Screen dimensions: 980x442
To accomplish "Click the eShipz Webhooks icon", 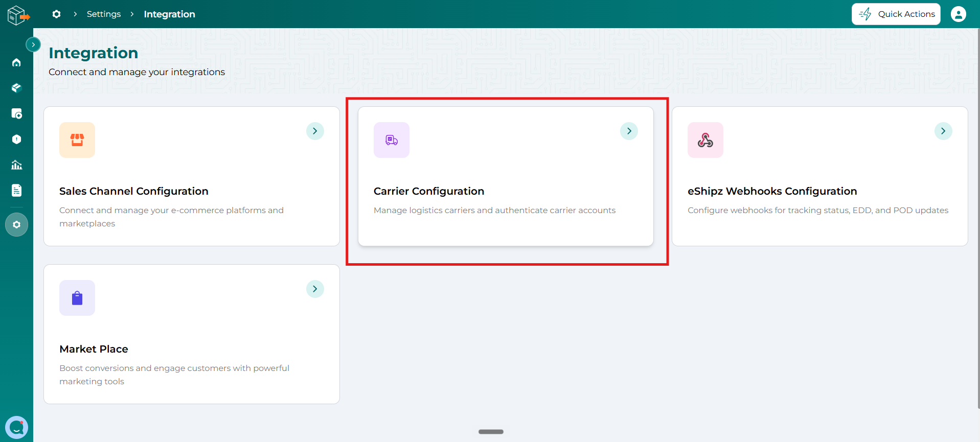I will coord(705,140).
